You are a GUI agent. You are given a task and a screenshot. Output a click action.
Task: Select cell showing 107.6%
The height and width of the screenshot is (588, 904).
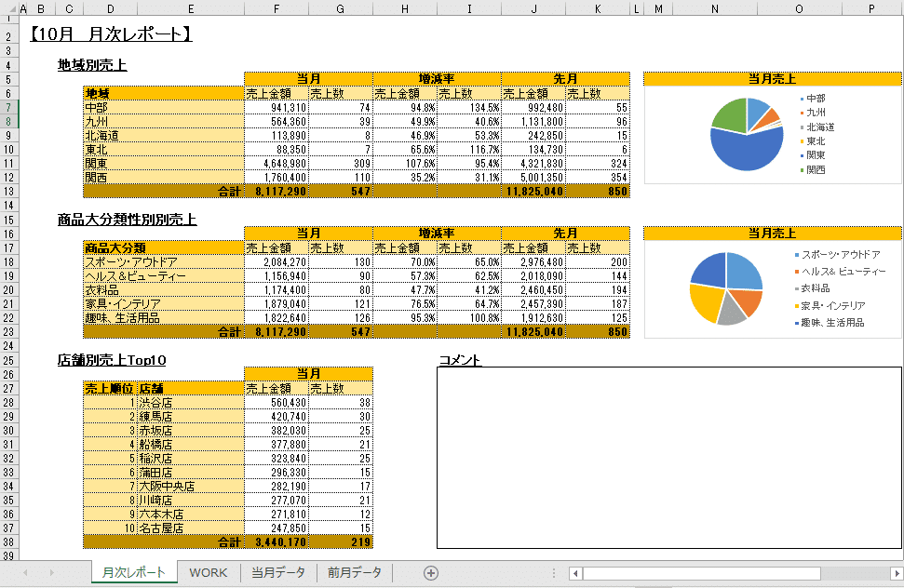point(405,163)
